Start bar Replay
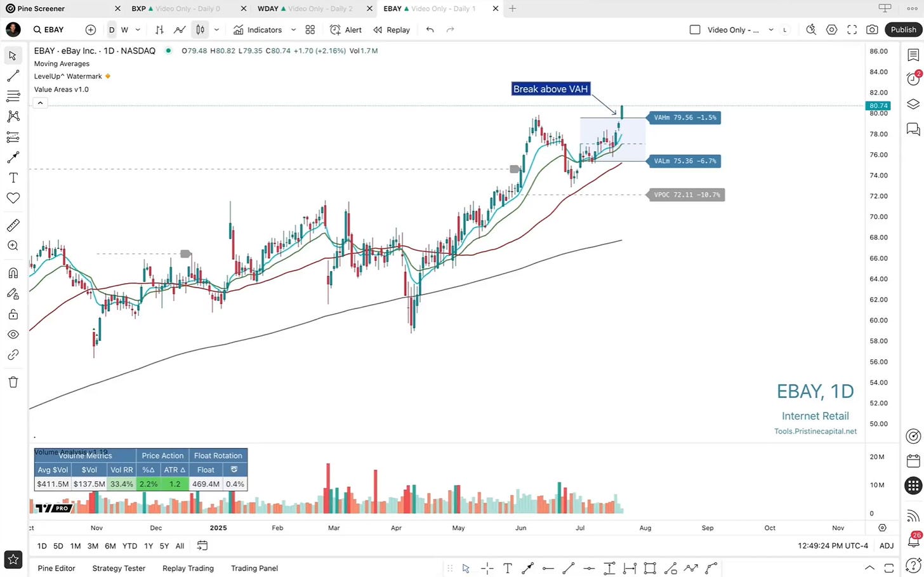 [392, 30]
